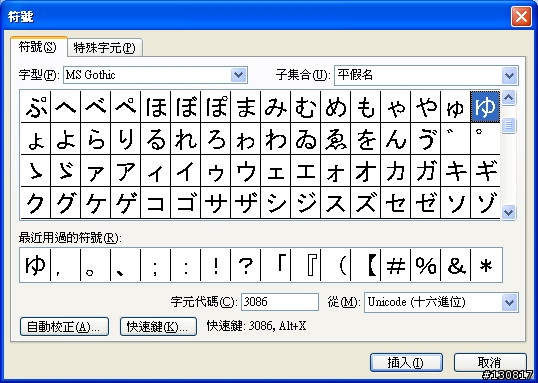538x383 pixels.
Task: Pick the & symbol in recently used symbols
Action: [455, 265]
